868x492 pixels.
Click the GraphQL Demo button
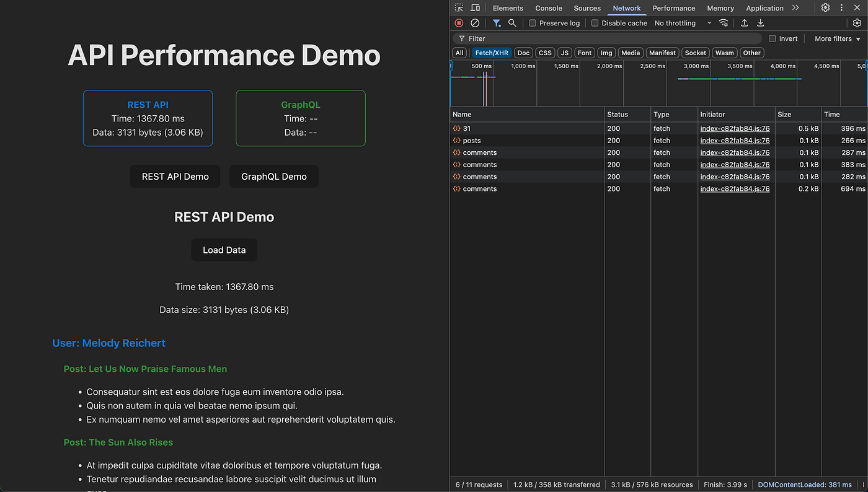[274, 177]
